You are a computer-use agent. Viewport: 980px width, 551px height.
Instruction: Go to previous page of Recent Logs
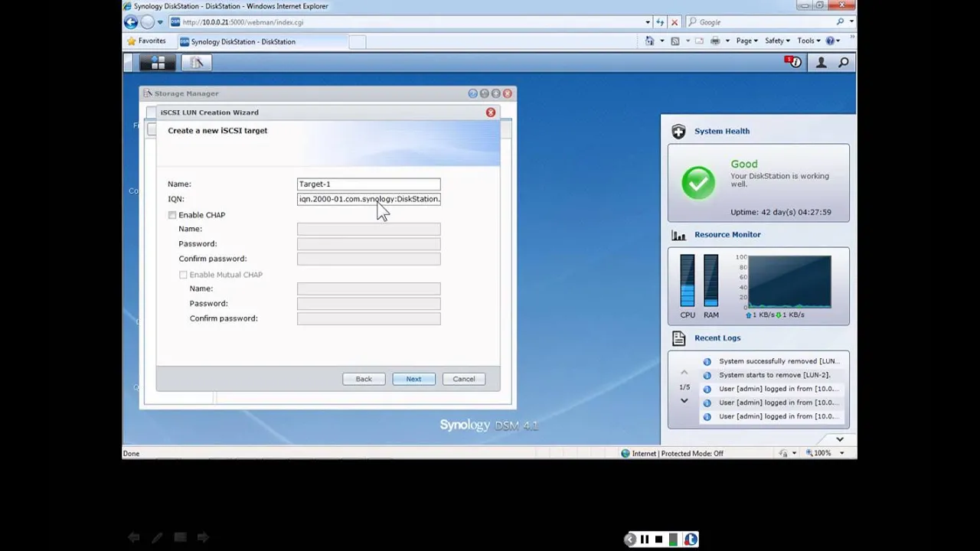(684, 373)
